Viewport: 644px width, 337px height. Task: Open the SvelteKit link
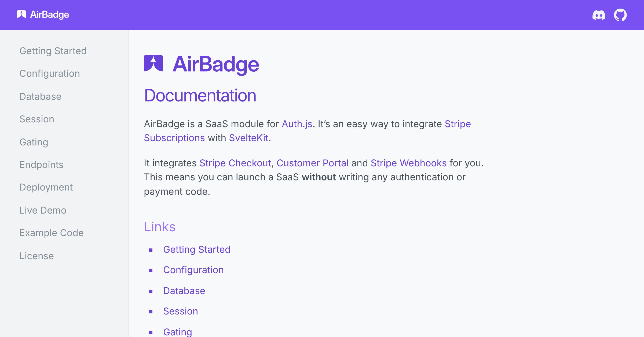tap(249, 138)
